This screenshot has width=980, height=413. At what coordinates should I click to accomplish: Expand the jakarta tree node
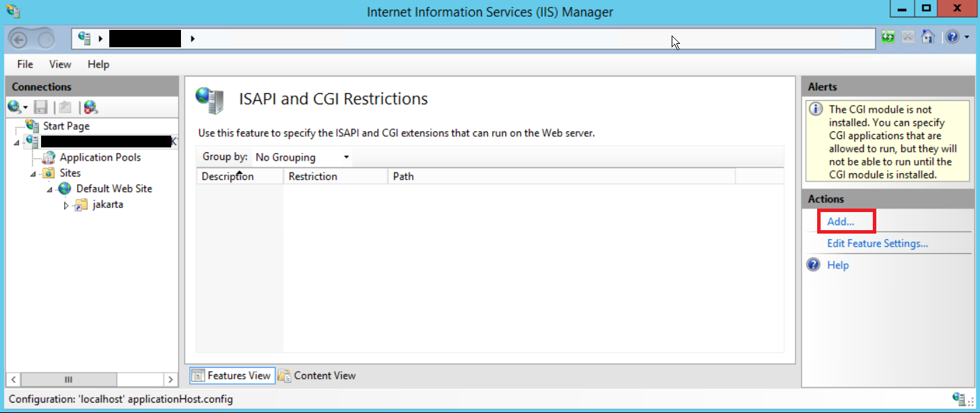[65, 204]
